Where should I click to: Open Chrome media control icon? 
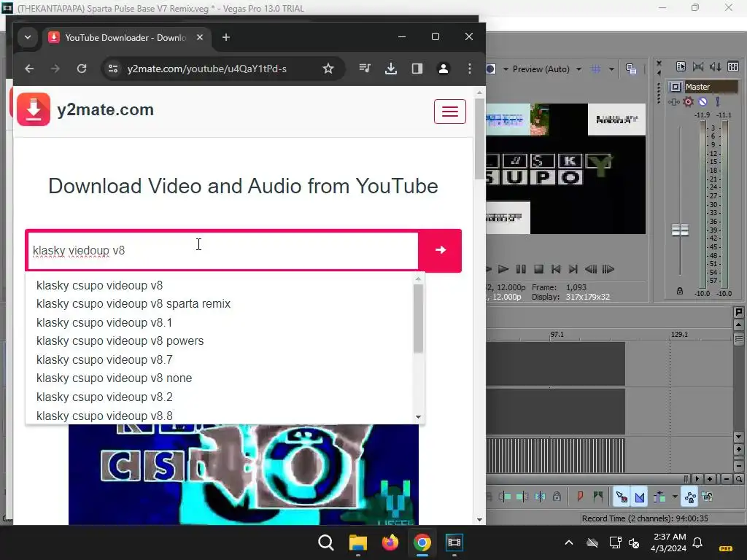(x=365, y=69)
